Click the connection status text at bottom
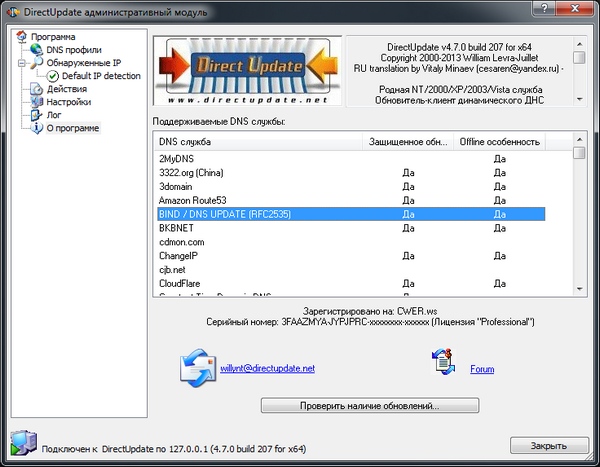Viewport: 600px width, 467px height. coord(174,449)
